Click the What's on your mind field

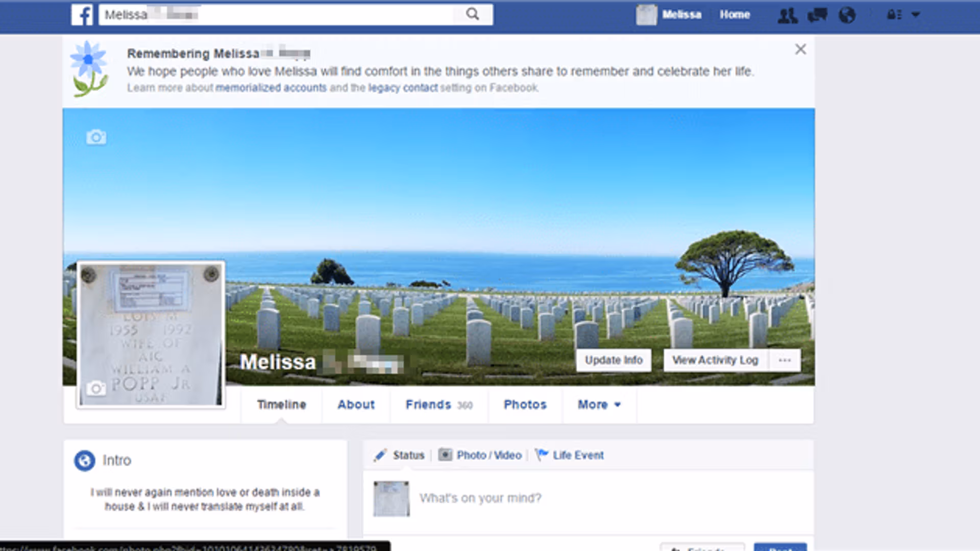pos(480,498)
